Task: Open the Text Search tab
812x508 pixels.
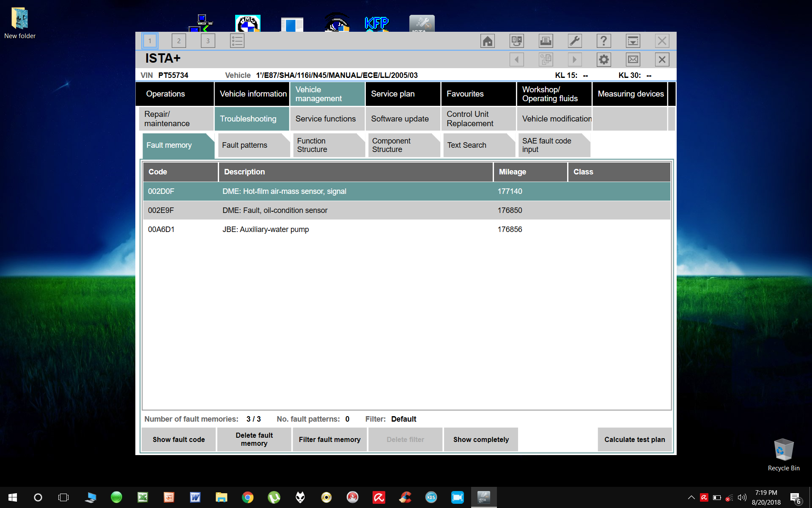Action: tap(479, 145)
